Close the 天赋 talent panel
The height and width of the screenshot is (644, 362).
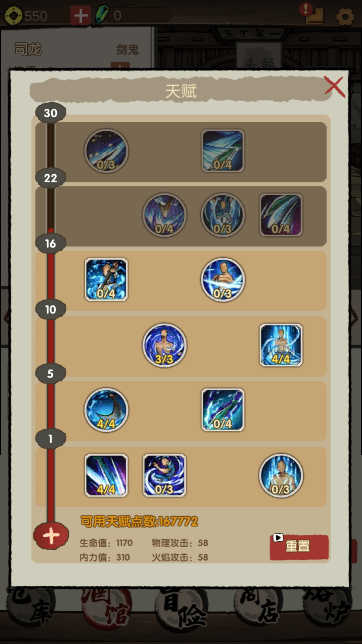click(335, 86)
